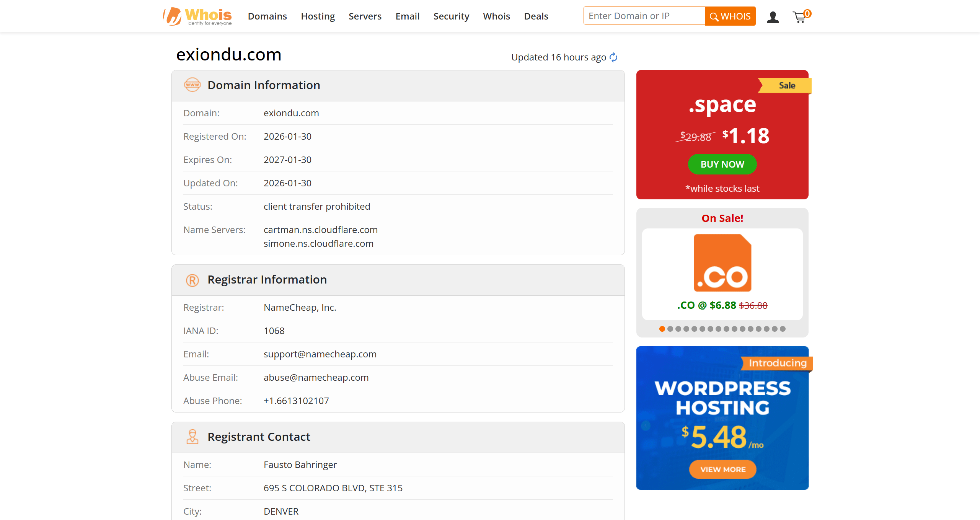
Task: Click VIEW MORE on WordPress Hosting banner
Action: [x=722, y=469]
